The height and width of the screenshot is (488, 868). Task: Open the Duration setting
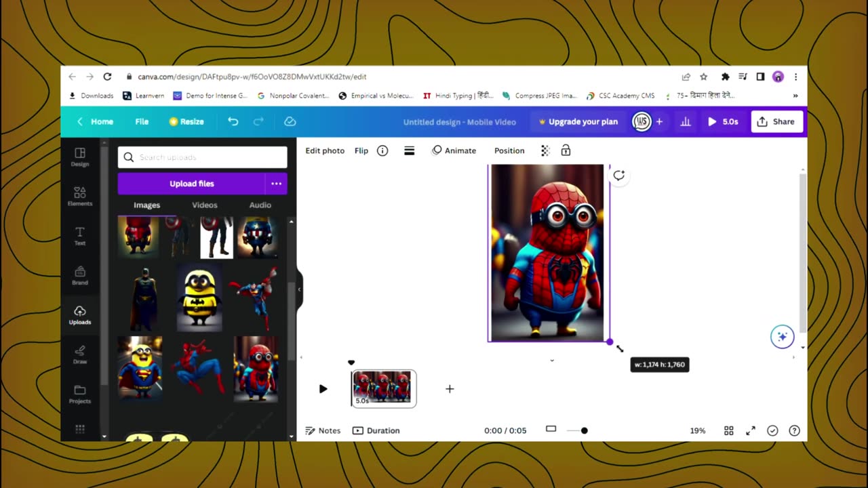[376, 430]
